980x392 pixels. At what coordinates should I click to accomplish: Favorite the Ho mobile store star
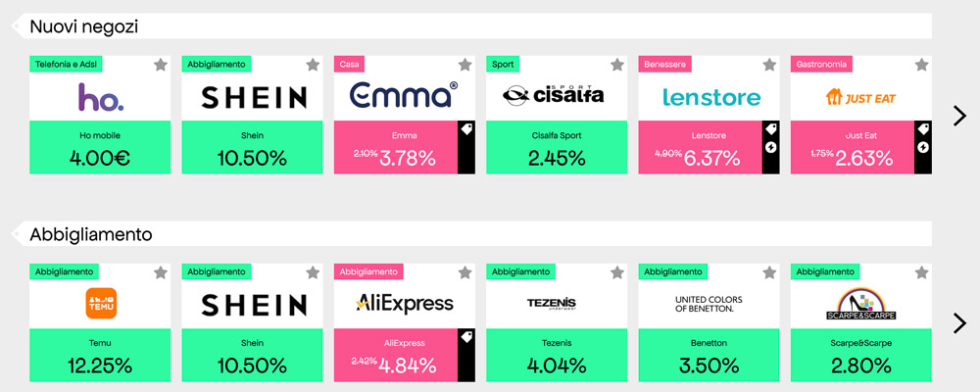pos(161,65)
